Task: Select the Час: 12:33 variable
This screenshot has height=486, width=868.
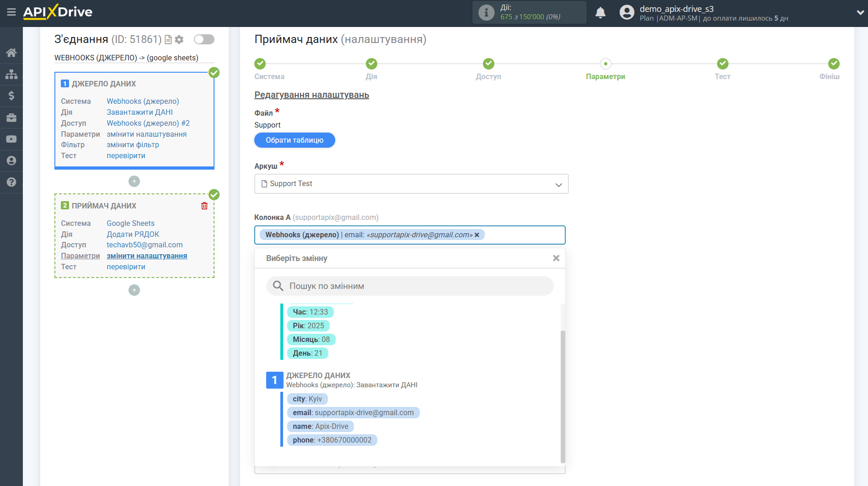Action: [310, 312]
